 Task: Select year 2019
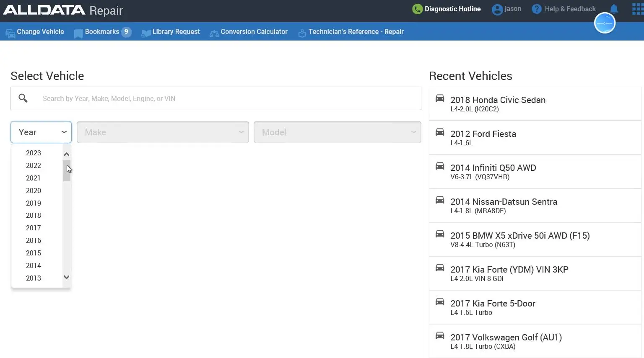34,203
